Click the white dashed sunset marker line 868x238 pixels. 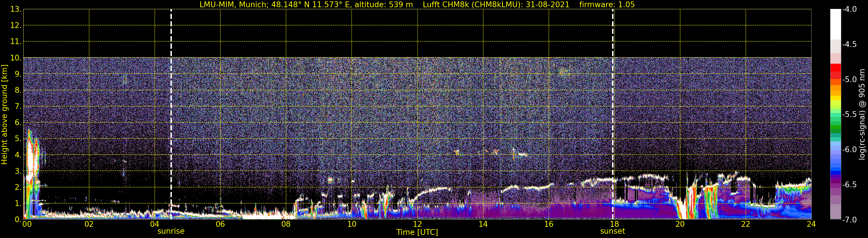pos(613,114)
